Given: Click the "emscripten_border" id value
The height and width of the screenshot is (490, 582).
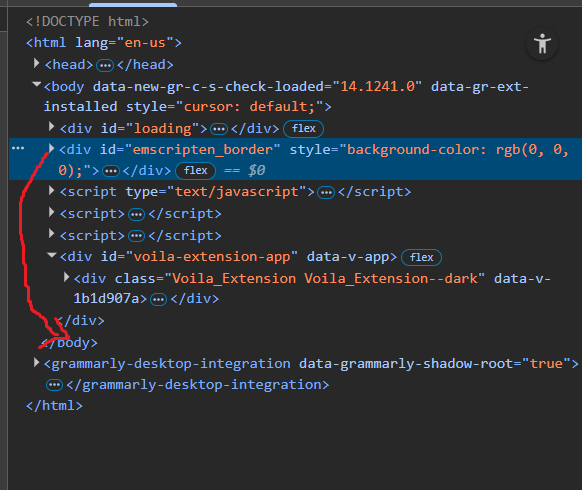Looking at the screenshot, I should tap(203, 150).
